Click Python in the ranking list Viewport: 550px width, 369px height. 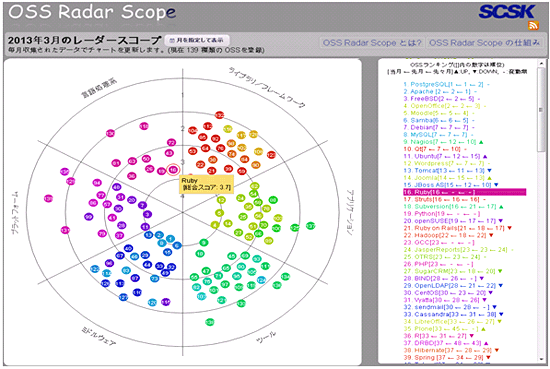pos(442,214)
